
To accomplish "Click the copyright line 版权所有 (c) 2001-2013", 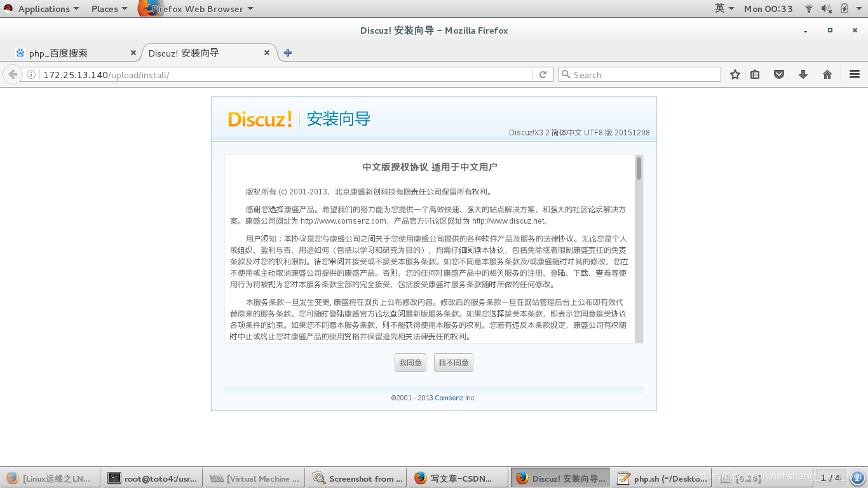I will tap(369, 191).
